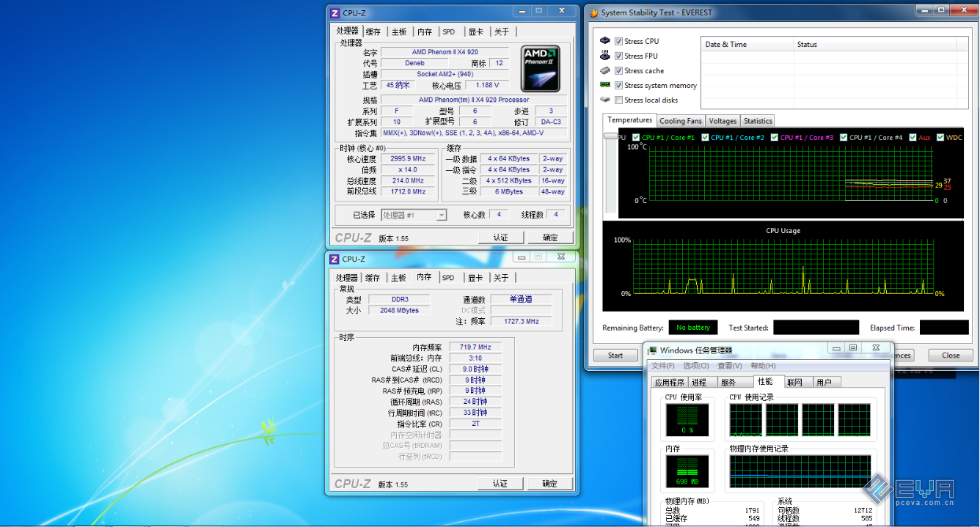Open the 关于 tab in the memory CPU-Z window
The image size is (980, 527).
click(x=501, y=278)
